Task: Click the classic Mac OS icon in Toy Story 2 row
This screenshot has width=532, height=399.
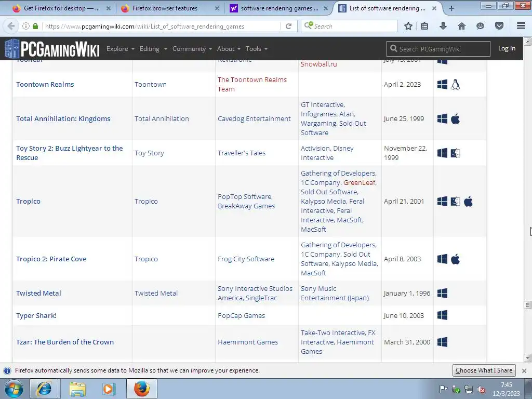Action: [x=455, y=153]
